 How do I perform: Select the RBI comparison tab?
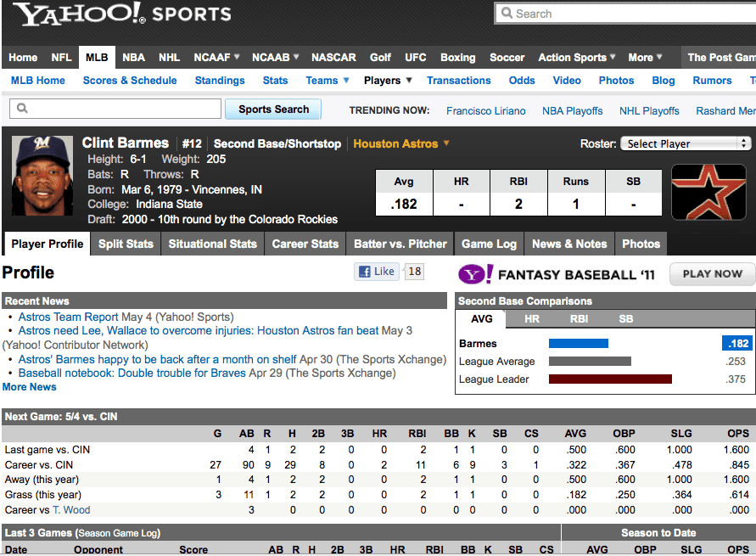(579, 319)
